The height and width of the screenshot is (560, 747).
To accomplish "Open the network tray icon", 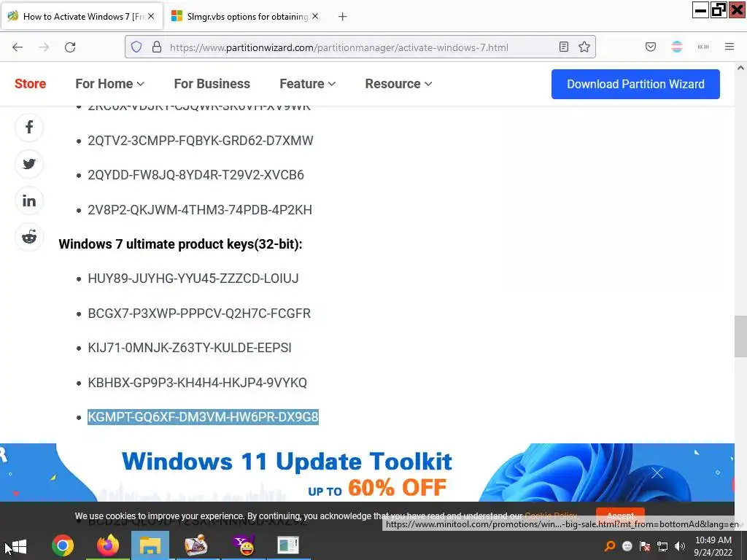I will click(662, 546).
